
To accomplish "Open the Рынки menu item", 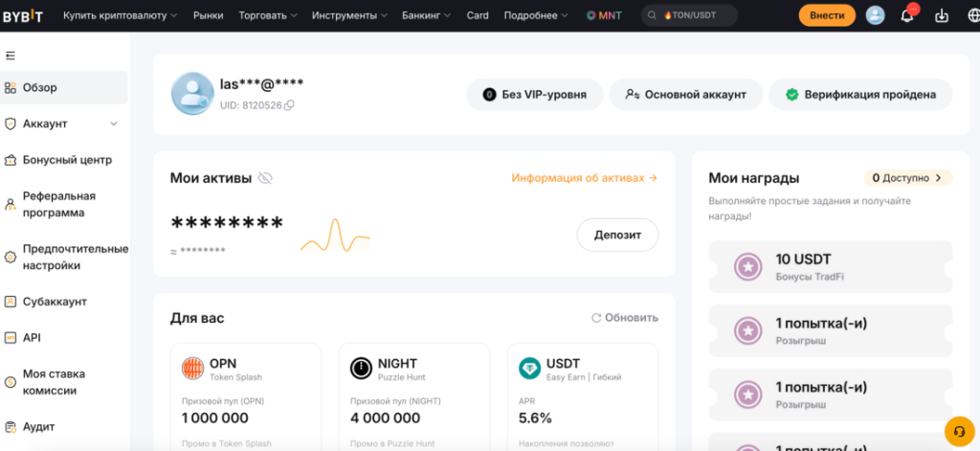I will [x=208, y=15].
